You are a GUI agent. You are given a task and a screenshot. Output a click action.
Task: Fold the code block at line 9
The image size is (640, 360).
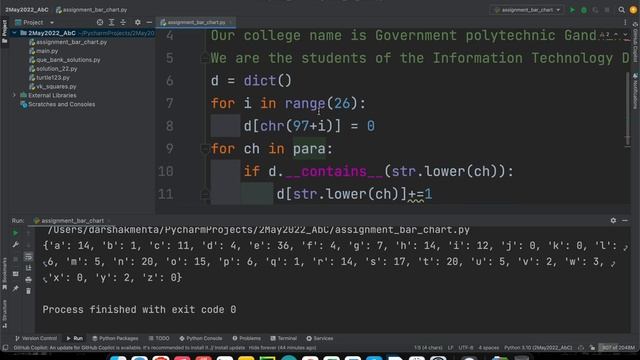[205, 149]
